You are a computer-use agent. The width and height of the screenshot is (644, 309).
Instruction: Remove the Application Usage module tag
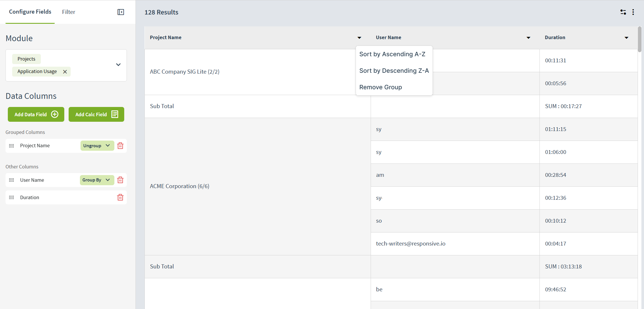tap(65, 72)
